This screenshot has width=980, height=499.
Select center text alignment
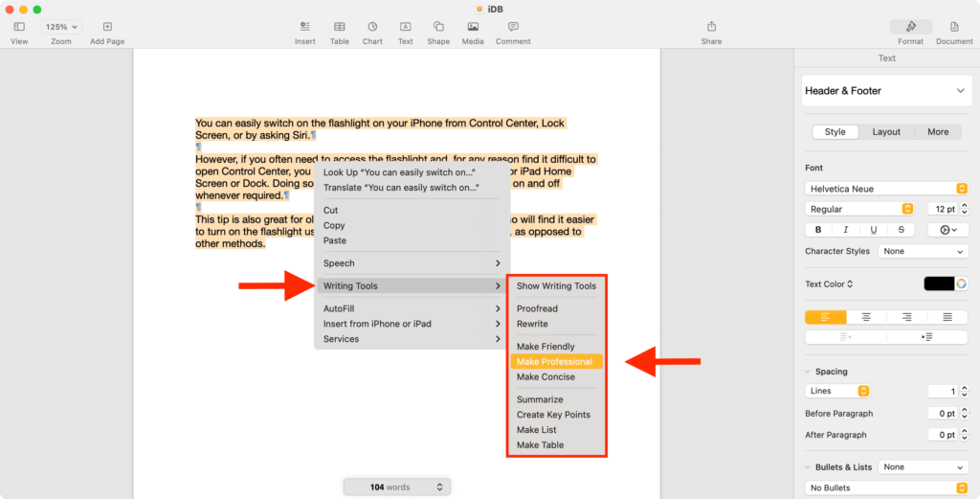tap(866, 317)
